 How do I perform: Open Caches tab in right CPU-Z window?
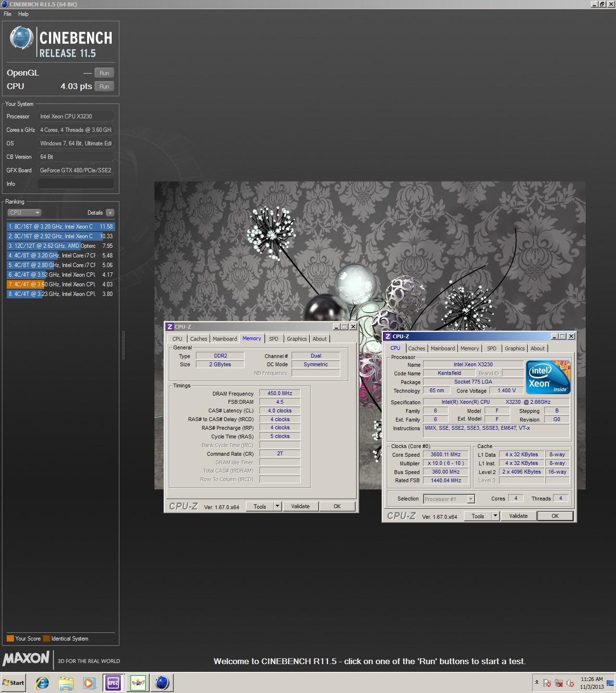pos(417,348)
